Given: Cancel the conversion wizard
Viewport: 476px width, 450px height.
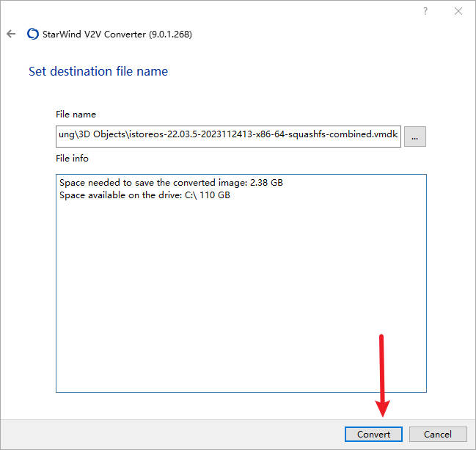Looking at the screenshot, I should [438, 434].
